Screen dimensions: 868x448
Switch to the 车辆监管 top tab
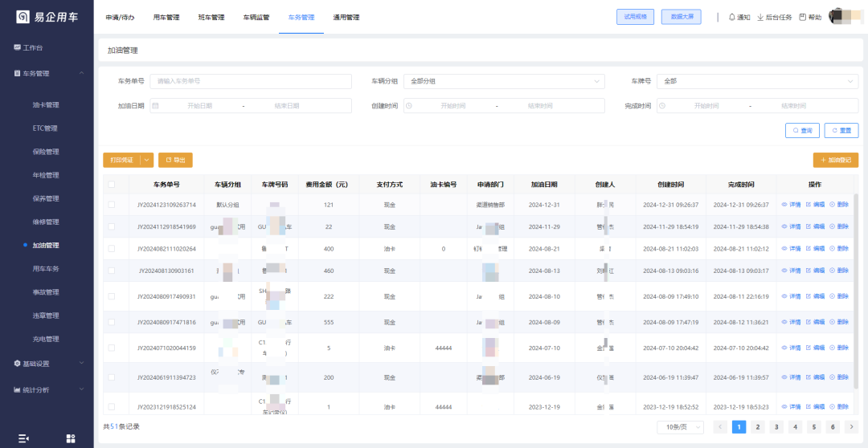[256, 17]
